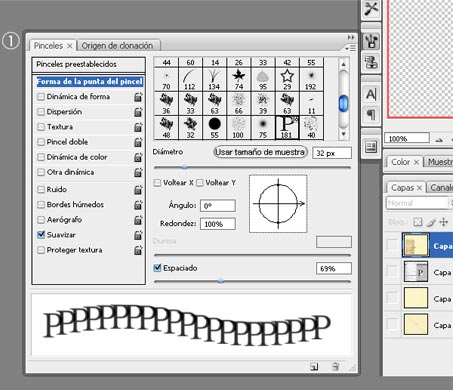Click the zoom 100% field
Viewport: 453px width, 390px height.
coord(407,138)
